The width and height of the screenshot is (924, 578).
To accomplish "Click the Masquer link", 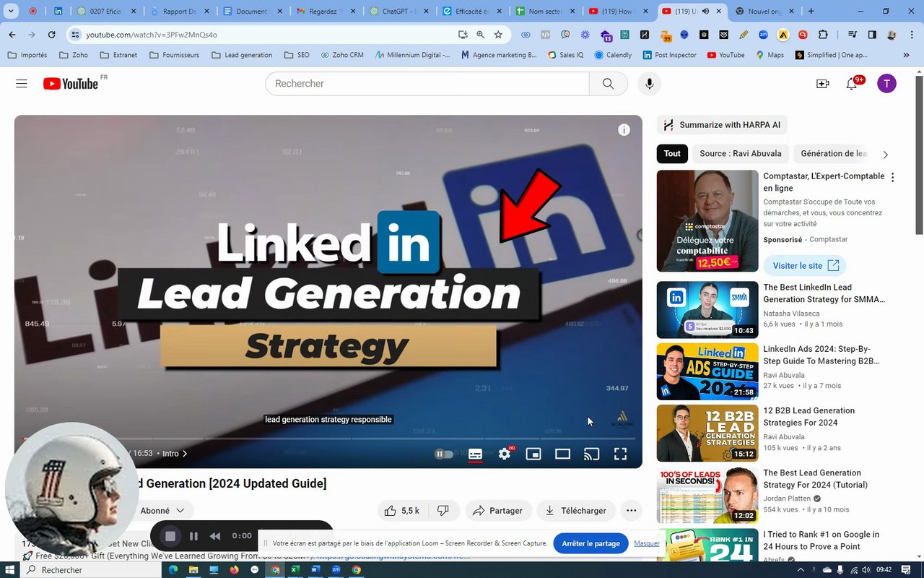I will click(x=647, y=543).
